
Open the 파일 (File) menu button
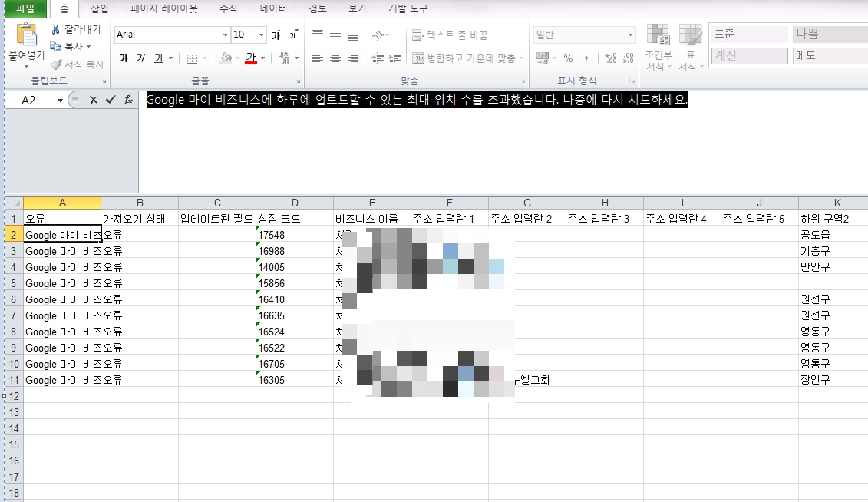pyautogui.click(x=26, y=8)
